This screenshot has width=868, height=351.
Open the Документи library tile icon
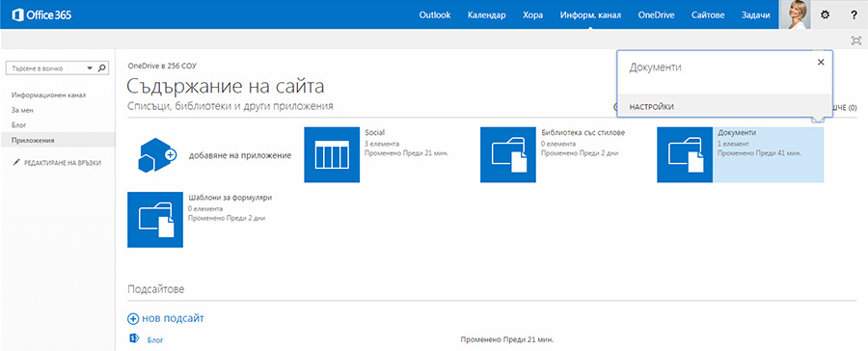coord(685,154)
